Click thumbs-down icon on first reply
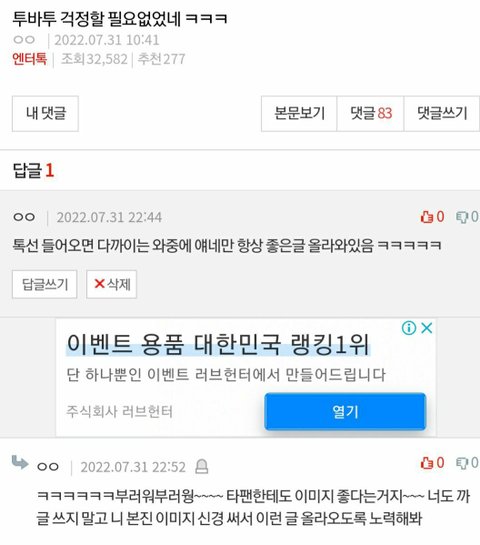Image resolution: width=480 pixels, height=545 pixels. pyautogui.click(x=462, y=217)
